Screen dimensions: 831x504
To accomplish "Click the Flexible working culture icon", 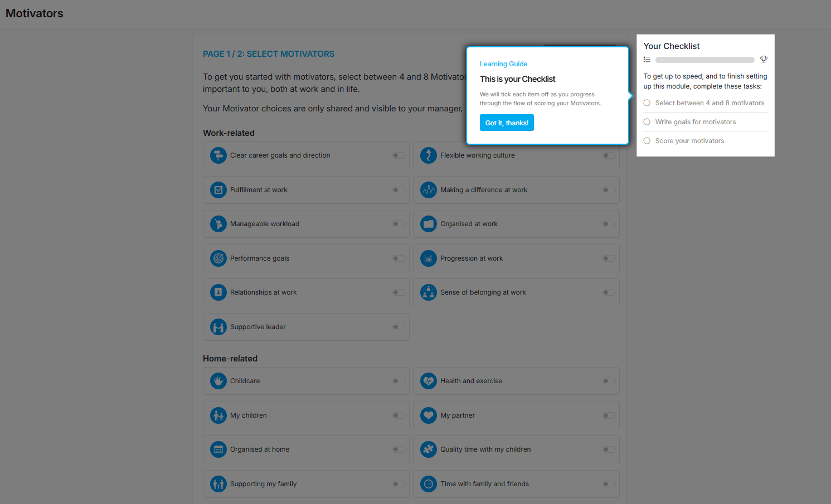I will coord(429,155).
